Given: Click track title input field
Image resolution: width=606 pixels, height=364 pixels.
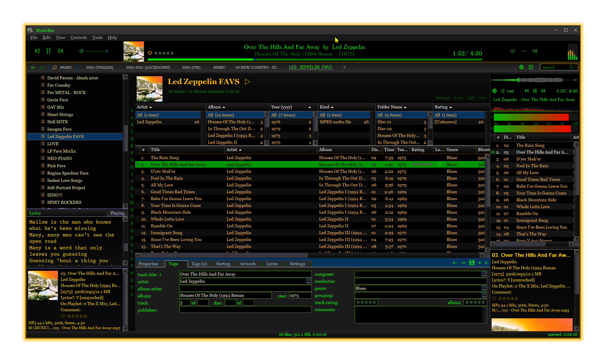Looking at the screenshot, I should 245,274.
